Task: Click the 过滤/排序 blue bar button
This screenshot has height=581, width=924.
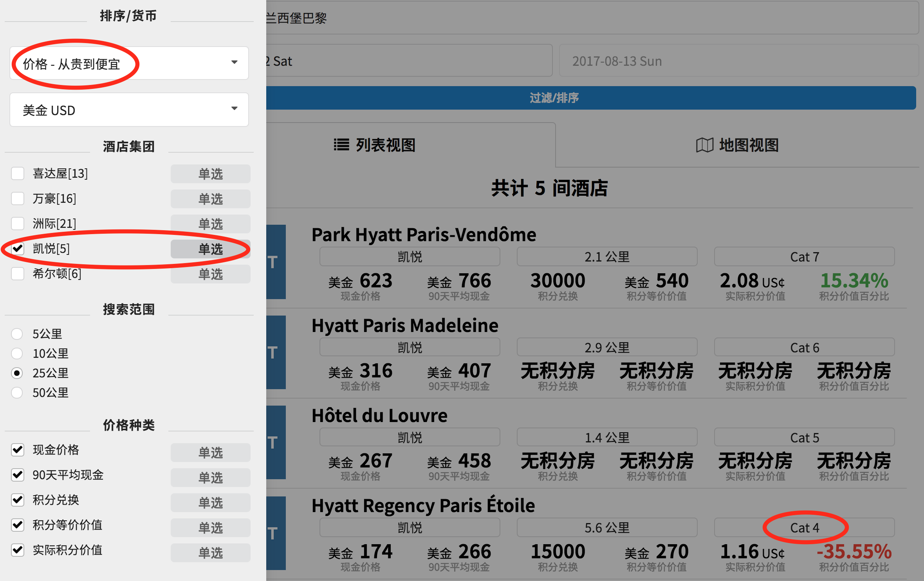Action: pyautogui.click(x=591, y=98)
